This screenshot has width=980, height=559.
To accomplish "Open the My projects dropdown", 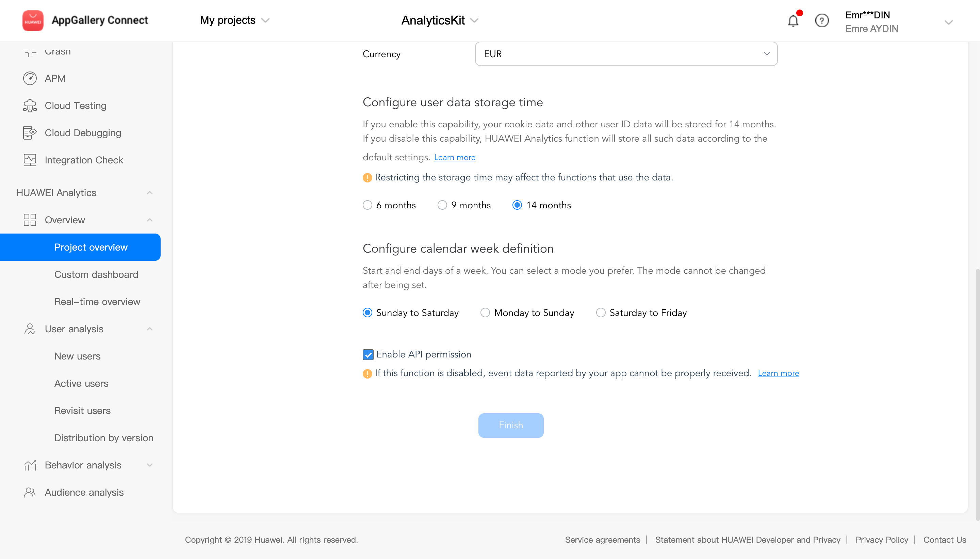I will pos(234,20).
